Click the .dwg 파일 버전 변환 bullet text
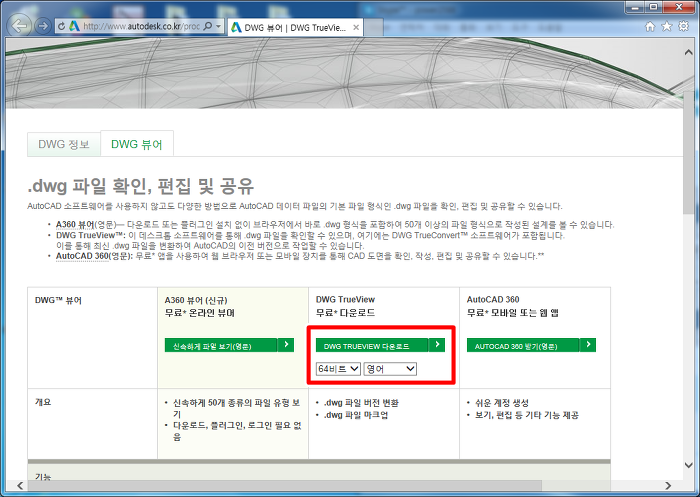Screen dimensions: 700x497 coord(361,403)
